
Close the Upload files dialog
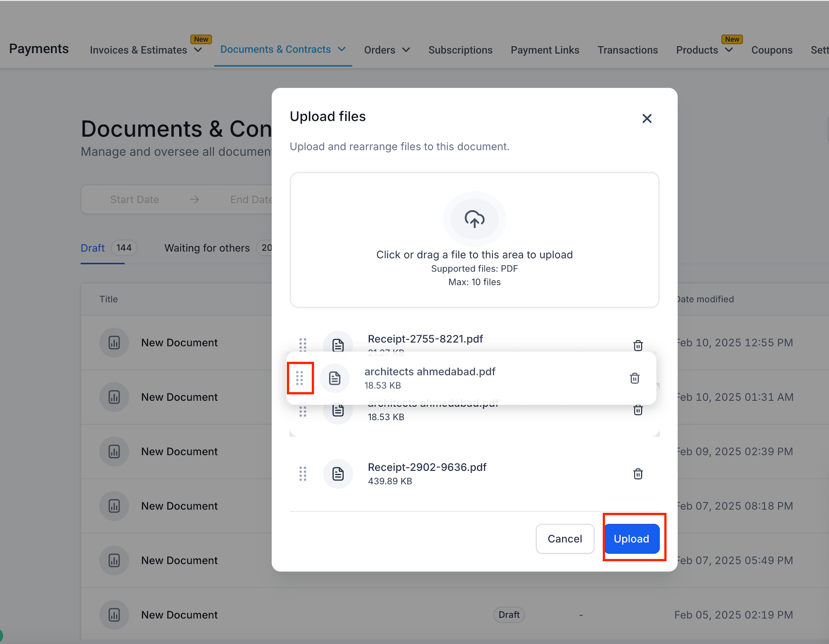(x=647, y=118)
